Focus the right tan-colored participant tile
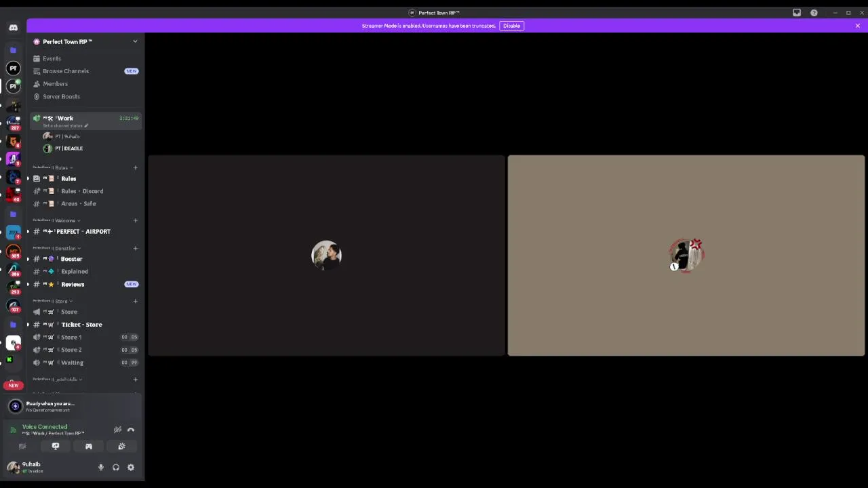This screenshot has height=488, width=868. 686,256
